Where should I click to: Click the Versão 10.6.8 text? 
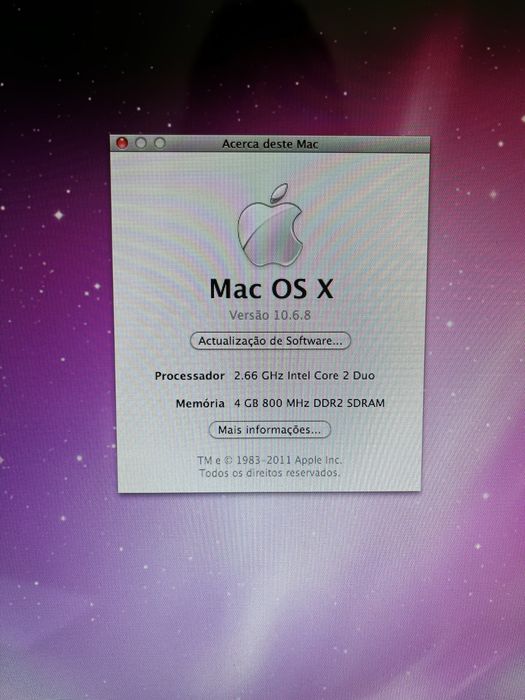pyautogui.click(x=270, y=315)
